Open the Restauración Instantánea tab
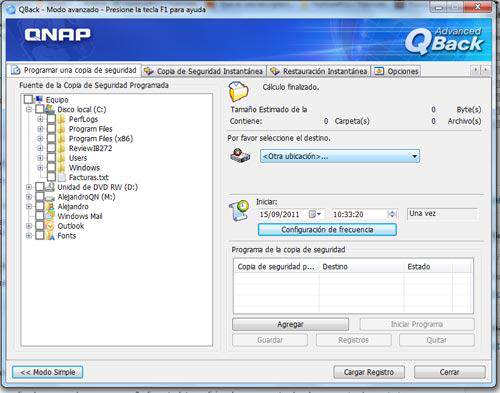This screenshot has height=393, width=500. [x=319, y=71]
